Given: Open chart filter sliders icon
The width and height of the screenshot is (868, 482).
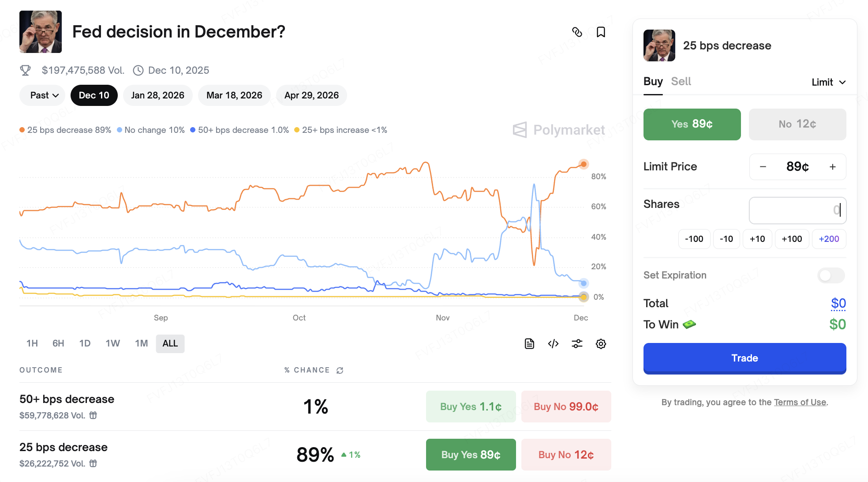Looking at the screenshot, I should coord(577,344).
